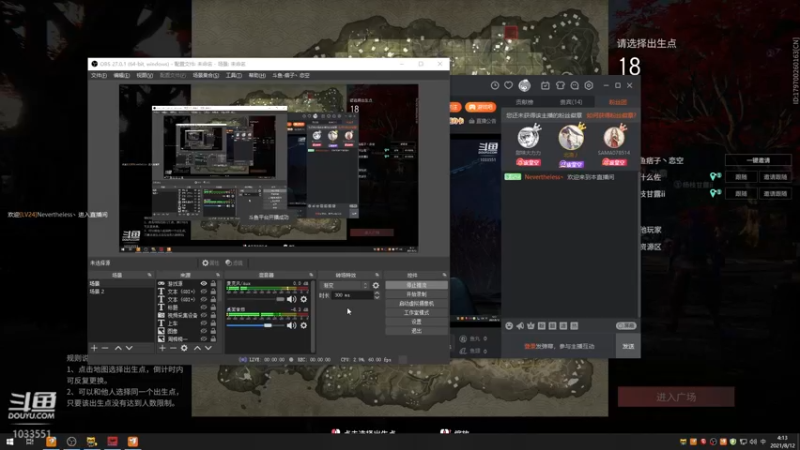The width and height of the screenshot is (800, 450).
Task: Pop out the 混音器 dock panel
Action: tap(311, 276)
